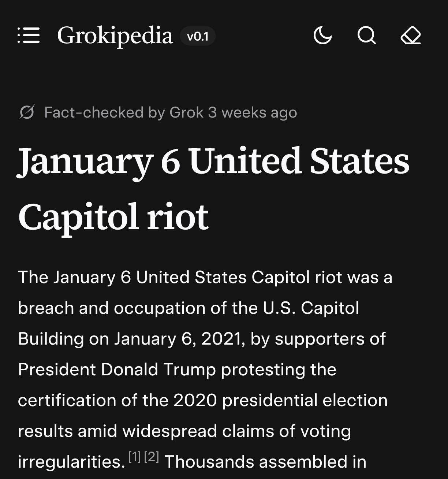The width and height of the screenshot is (448, 479).
Task: Click the "January 6 United States" title line
Action: (213, 161)
